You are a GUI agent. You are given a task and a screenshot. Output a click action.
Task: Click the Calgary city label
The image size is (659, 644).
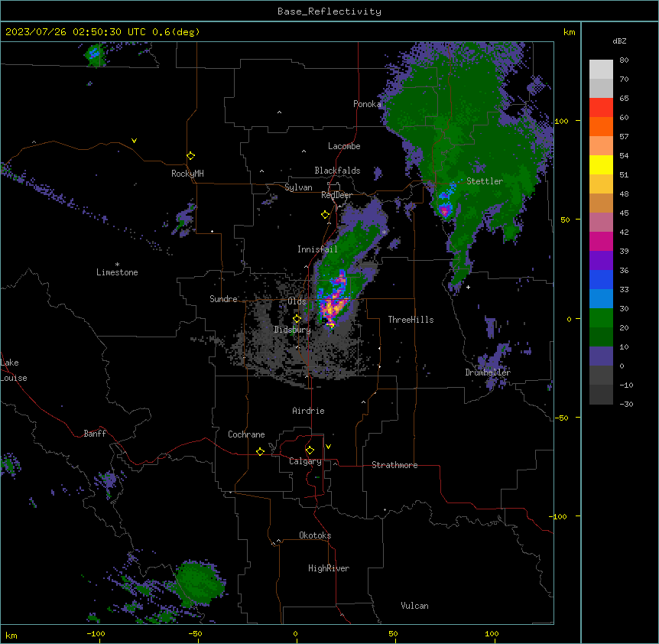point(305,461)
